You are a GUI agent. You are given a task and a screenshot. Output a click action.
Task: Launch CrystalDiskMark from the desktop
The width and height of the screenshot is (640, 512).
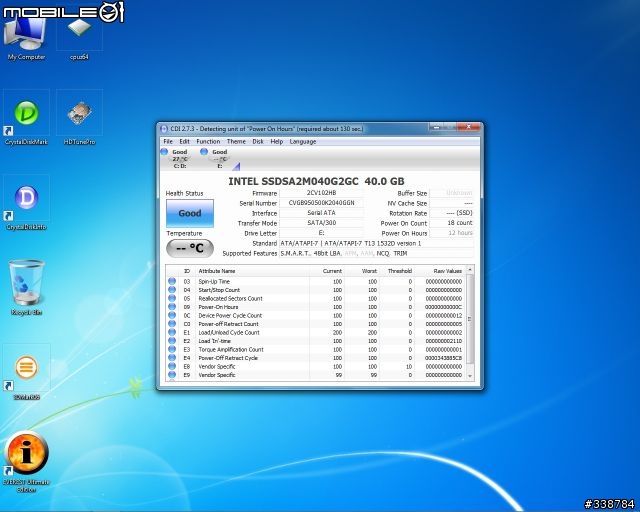pos(26,118)
